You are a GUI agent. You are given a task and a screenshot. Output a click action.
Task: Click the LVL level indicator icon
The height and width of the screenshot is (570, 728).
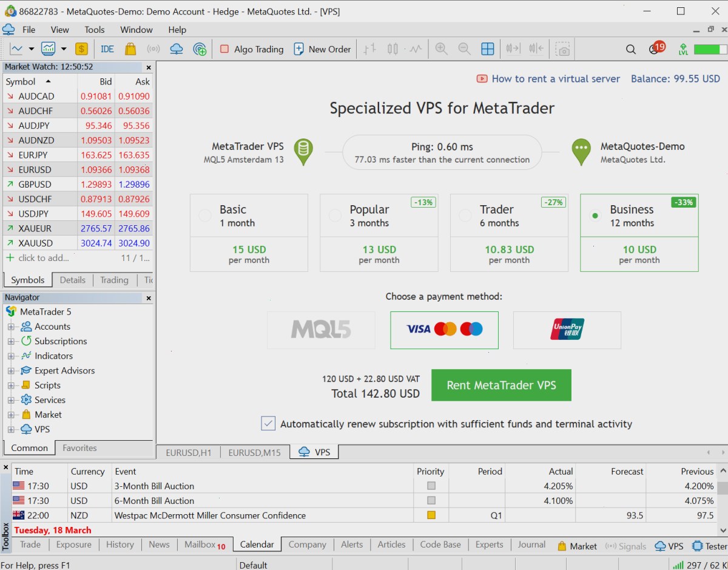pyautogui.click(x=684, y=49)
